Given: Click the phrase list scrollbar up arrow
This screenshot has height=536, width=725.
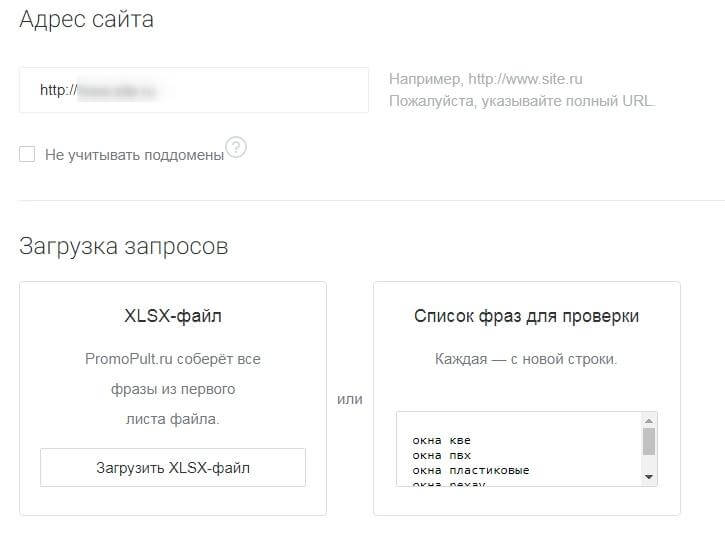Looking at the screenshot, I should (649, 420).
